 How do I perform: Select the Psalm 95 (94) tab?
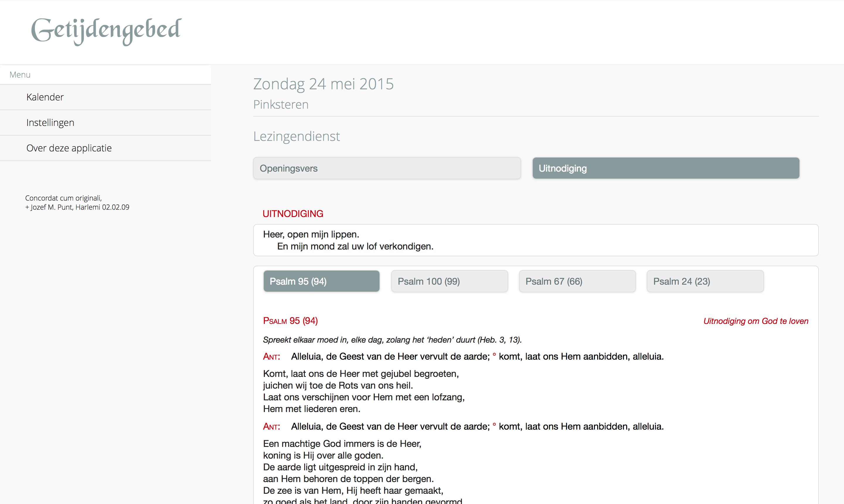coord(321,281)
